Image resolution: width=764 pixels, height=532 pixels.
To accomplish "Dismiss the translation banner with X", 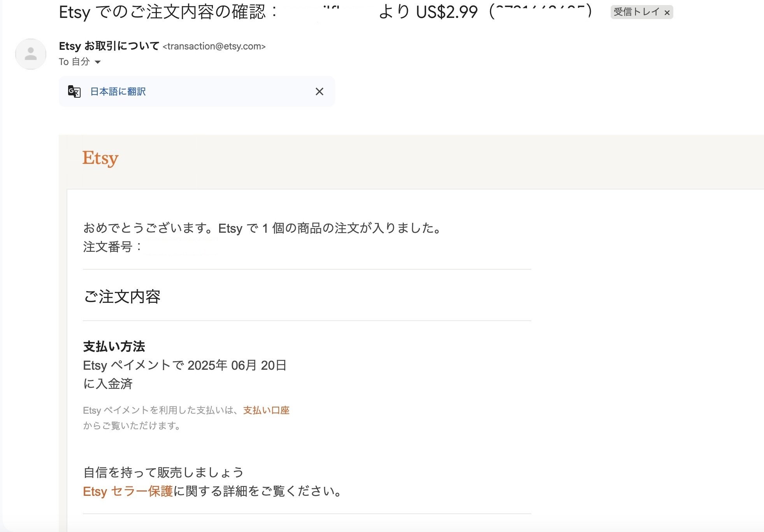I will [x=319, y=91].
